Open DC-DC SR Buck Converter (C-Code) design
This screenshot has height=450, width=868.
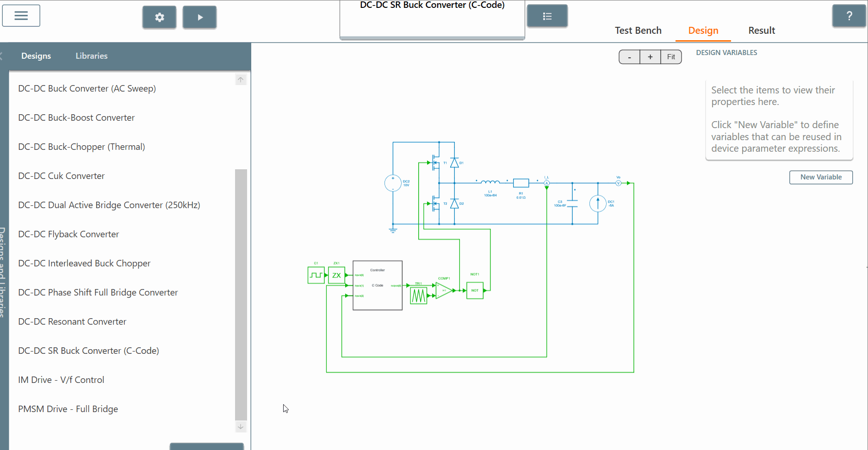(88, 351)
